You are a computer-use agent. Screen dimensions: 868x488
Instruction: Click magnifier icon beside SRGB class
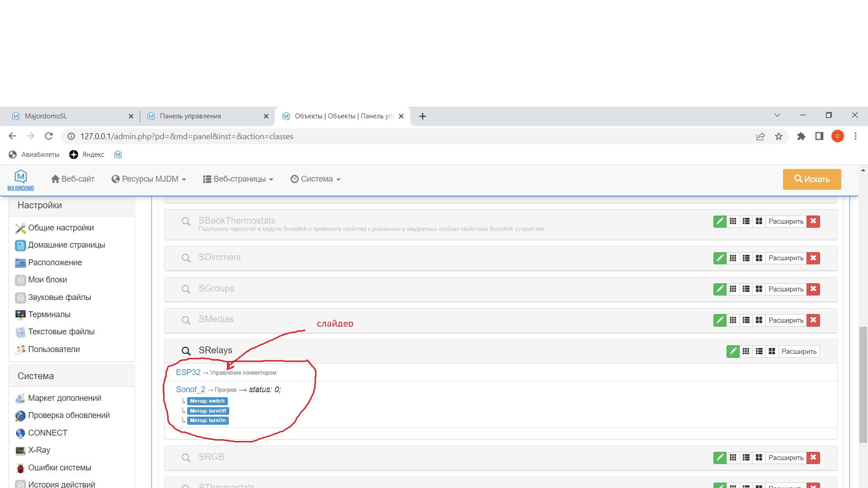[x=186, y=458]
